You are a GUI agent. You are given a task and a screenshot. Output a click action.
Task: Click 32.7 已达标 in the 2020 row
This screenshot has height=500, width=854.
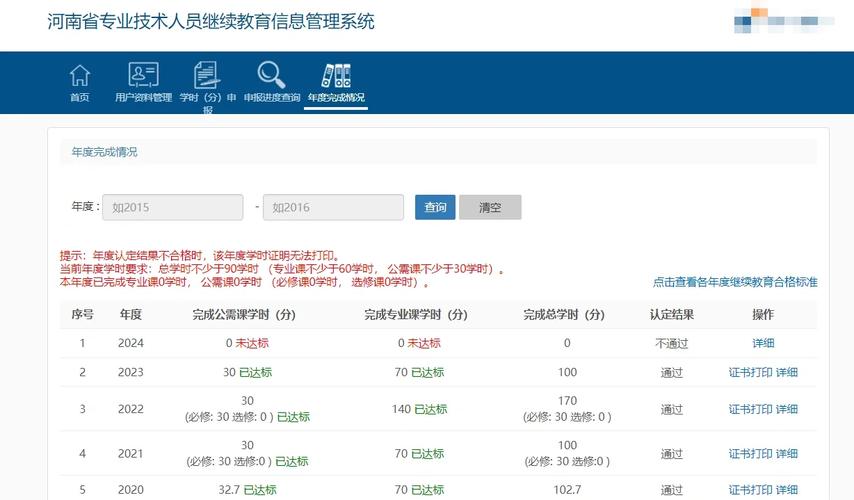tap(247, 490)
